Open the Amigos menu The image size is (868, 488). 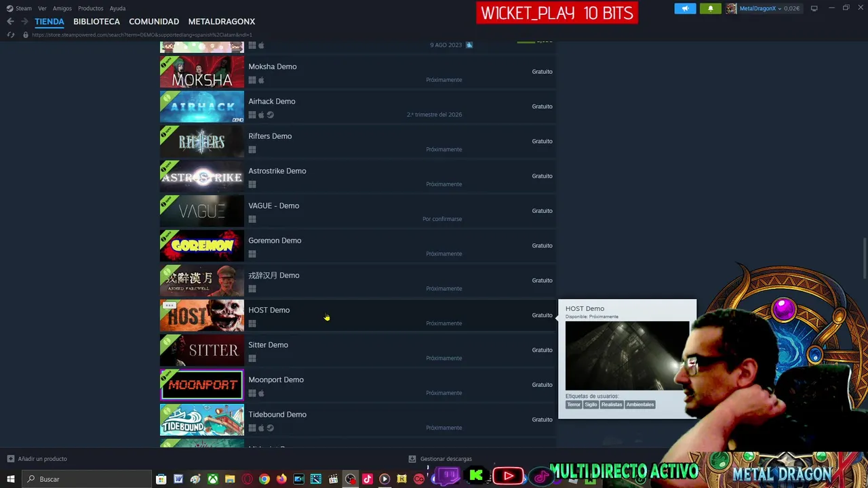[x=62, y=8]
